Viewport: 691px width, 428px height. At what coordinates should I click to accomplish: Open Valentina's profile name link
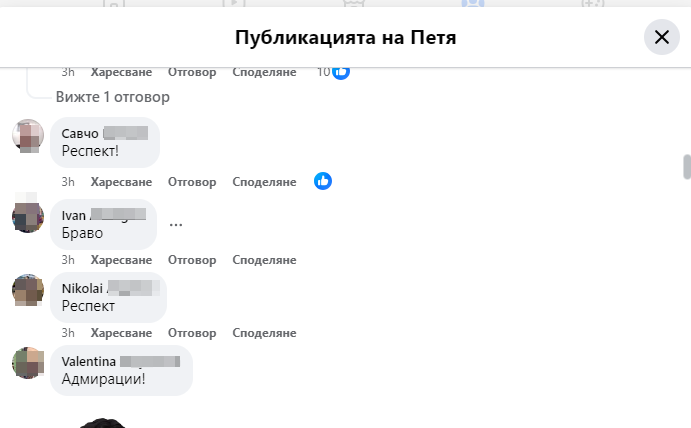90,361
